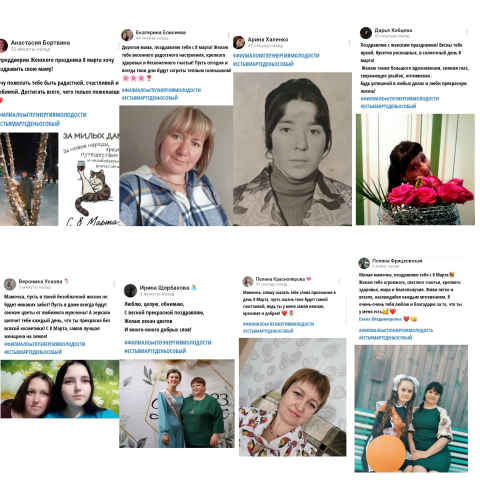Click Дарья Кобцева's round avatar
This screenshot has height=480, width=480.
coord(366,33)
